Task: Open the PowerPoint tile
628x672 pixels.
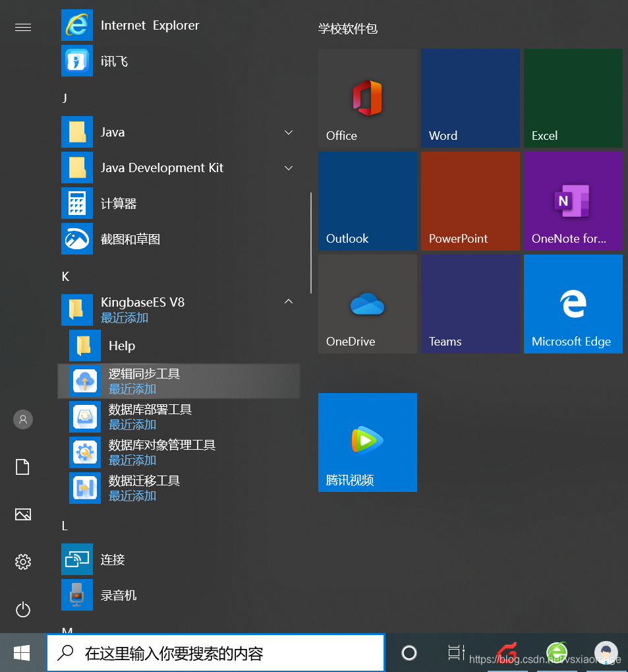Action: pyautogui.click(x=471, y=201)
